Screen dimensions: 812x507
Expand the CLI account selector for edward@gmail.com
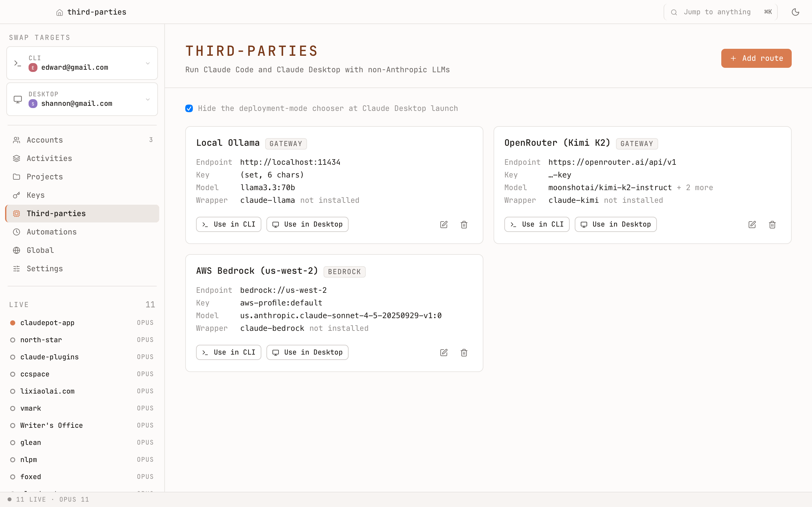point(148,63)
